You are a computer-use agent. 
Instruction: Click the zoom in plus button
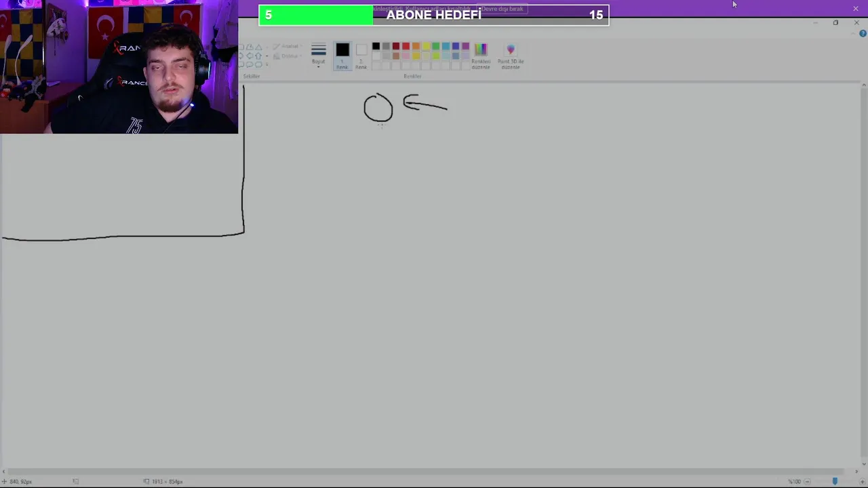click(863, 482)
